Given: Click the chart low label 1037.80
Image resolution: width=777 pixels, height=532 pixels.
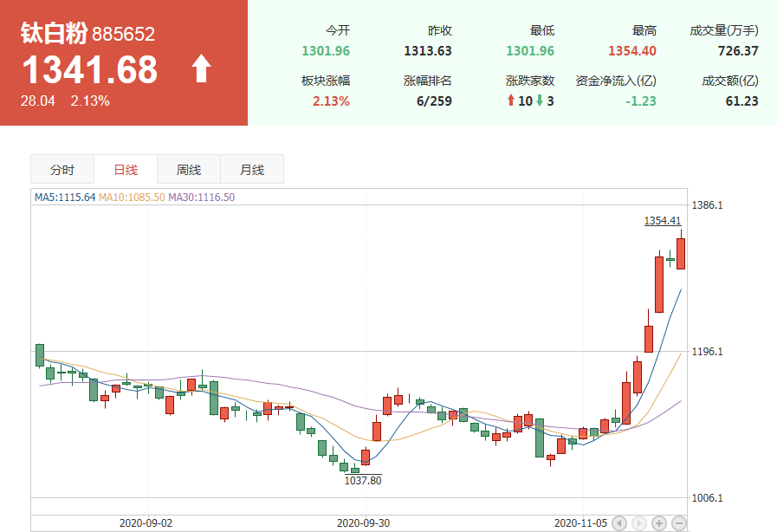Looking at the screenshot, I should [363, 480].
